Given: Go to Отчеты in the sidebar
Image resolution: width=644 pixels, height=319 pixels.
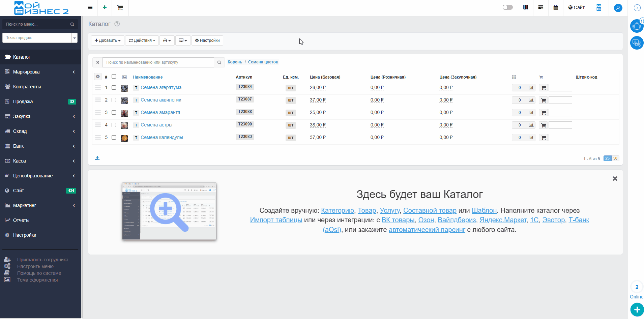Looking at the screenshot, I should pos(21,220).
